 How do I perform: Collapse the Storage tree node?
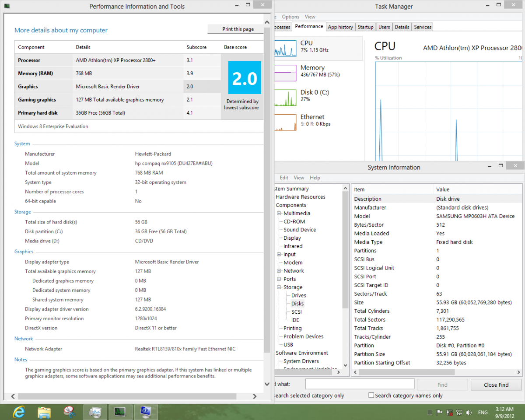(x=279, y=287)
